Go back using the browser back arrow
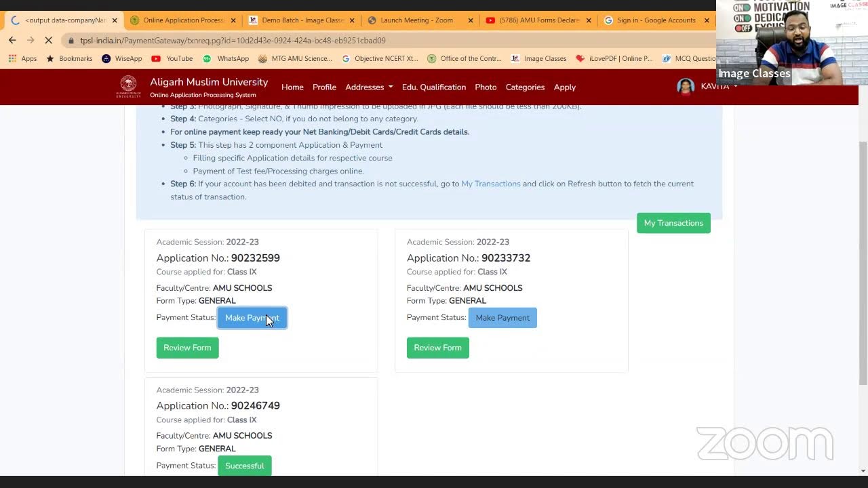 (x=12, y=41)
